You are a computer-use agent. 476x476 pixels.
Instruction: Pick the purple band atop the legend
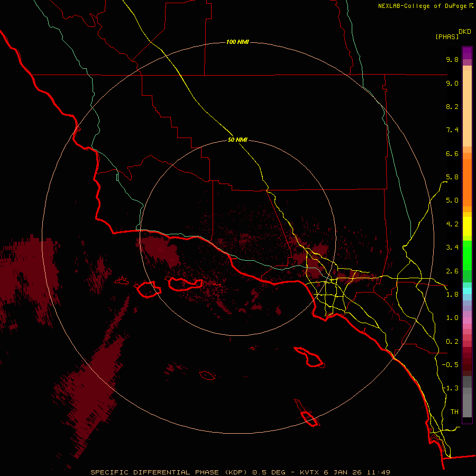coord(467,53)
